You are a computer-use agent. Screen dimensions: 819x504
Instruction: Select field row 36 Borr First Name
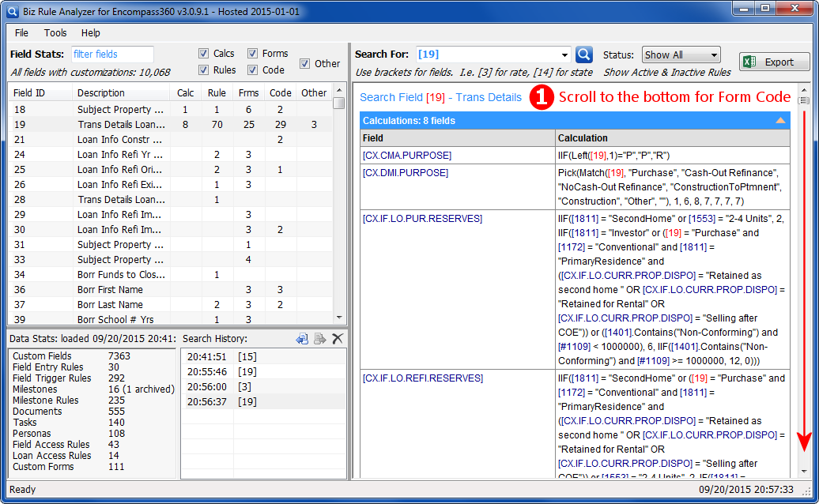171,290
